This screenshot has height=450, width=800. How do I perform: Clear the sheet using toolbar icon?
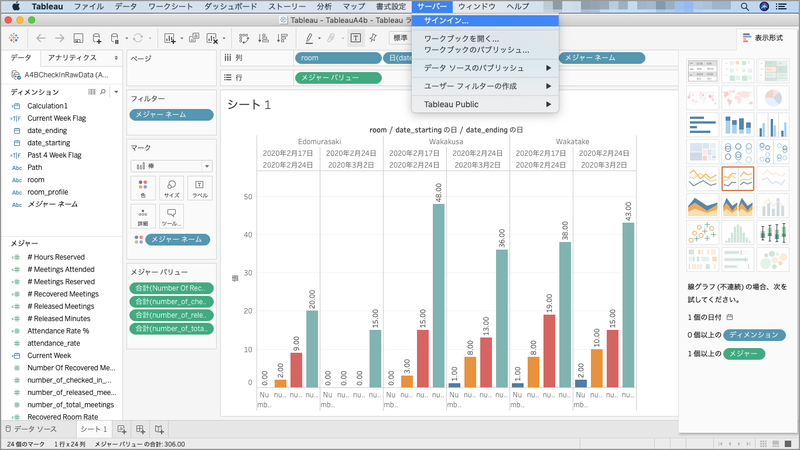tap(212, 38)
